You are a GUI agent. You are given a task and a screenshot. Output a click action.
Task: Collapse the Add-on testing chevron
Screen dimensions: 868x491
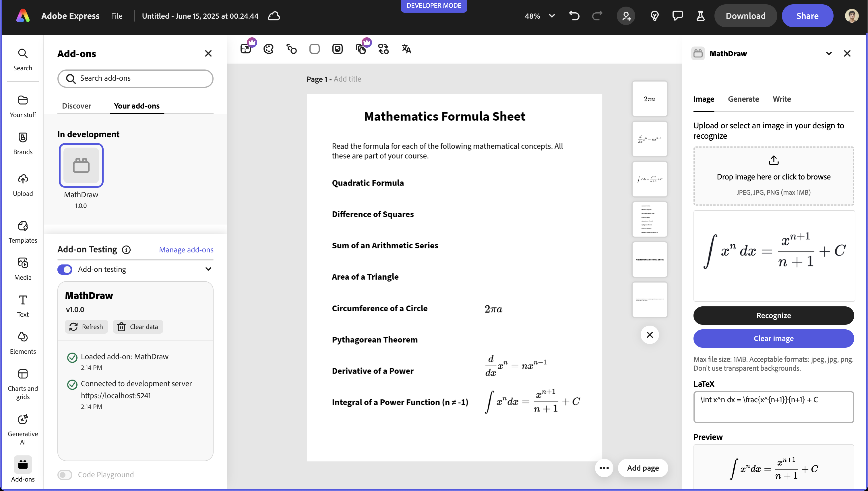(208, 269)
